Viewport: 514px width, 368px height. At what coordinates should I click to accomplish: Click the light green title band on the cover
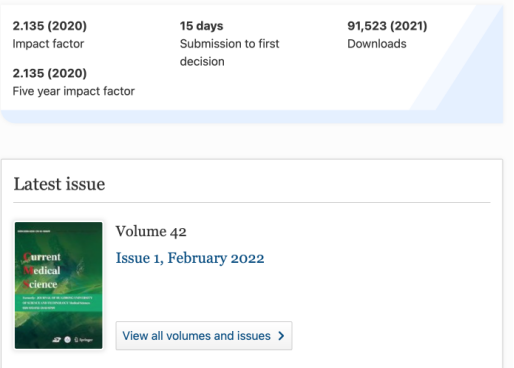click(x=59, y=303)
